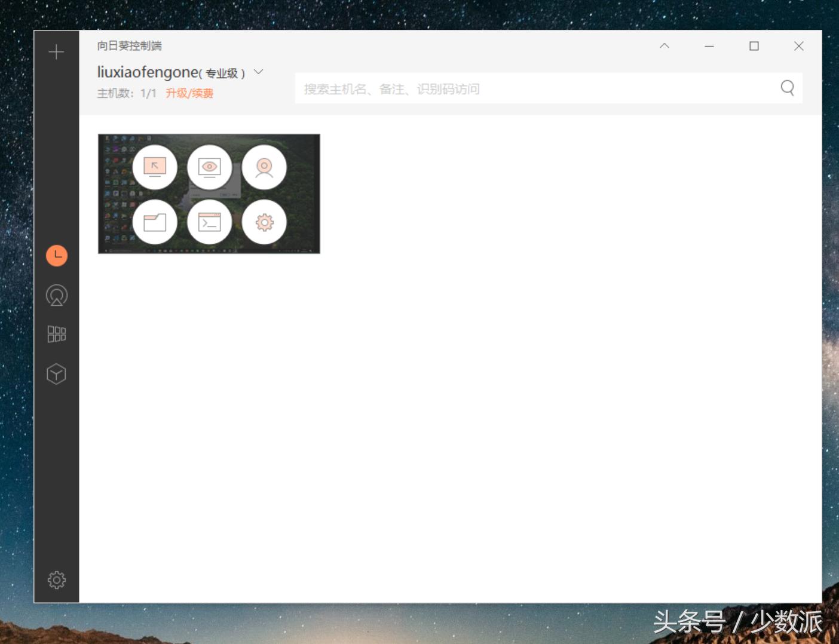Open host settings gear on thumbnail
839x644 pixels.
click(264, 222)
